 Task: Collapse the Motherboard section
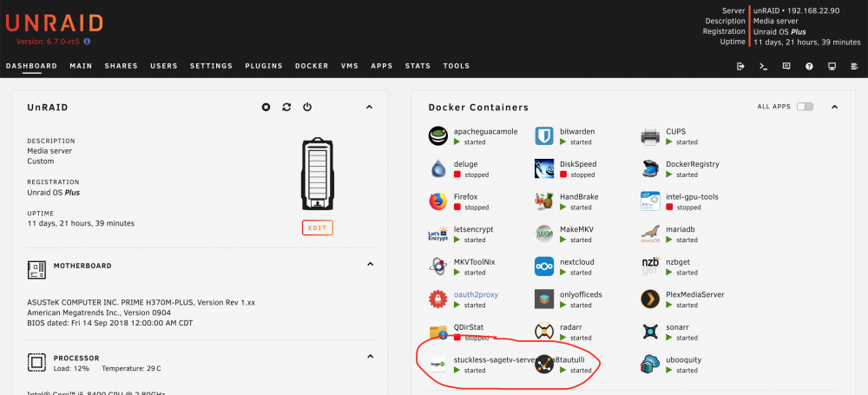click(371, 264)
